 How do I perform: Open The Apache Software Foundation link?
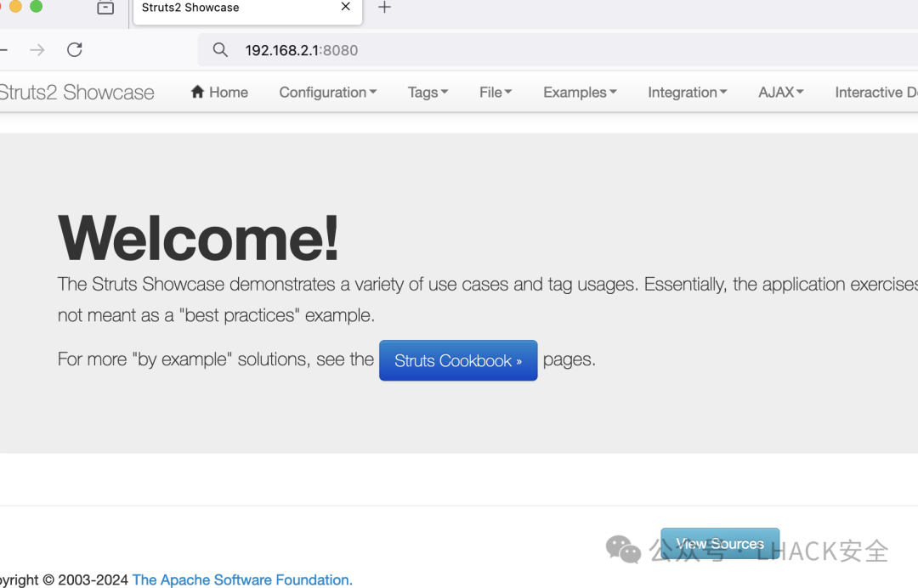(242, 580)
